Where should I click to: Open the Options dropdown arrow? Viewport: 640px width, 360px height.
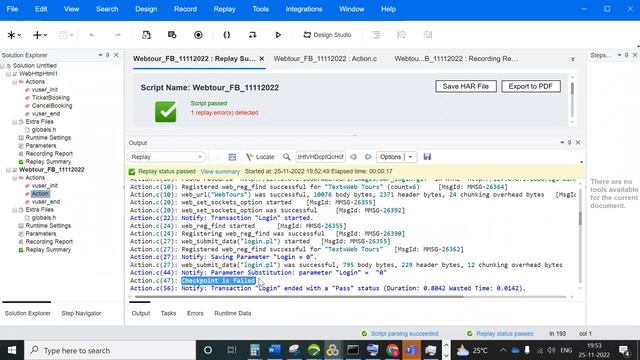411,157
